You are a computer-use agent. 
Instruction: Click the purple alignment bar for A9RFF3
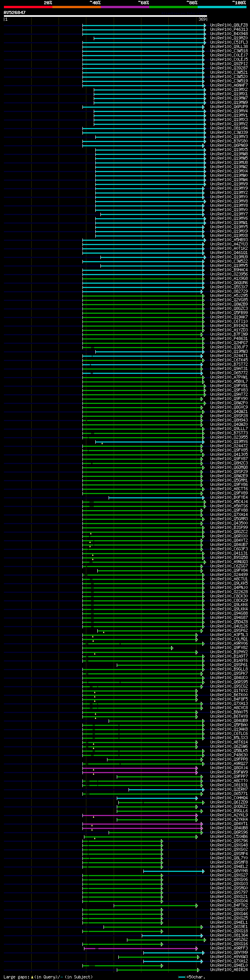(141, 948)
